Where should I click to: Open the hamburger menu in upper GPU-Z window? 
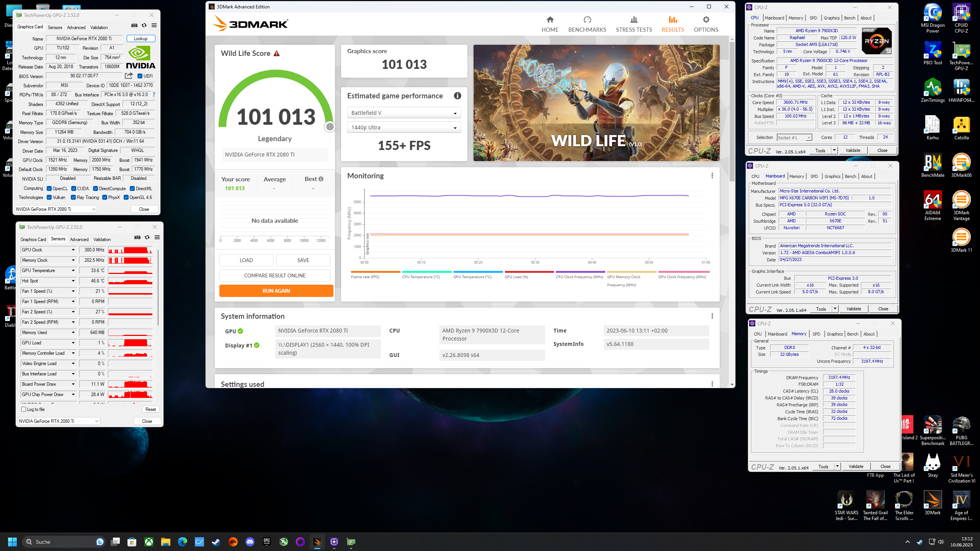click(x=154, y=26)
